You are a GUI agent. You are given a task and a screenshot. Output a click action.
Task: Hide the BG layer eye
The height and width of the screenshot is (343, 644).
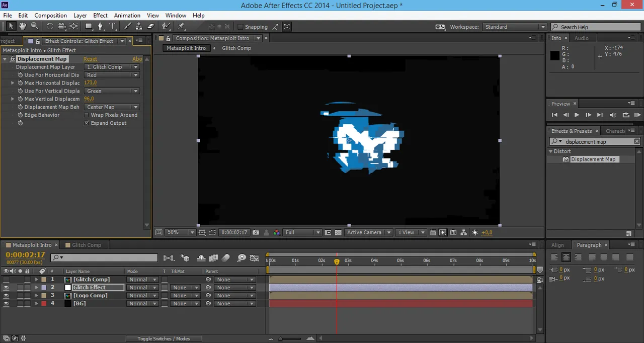tap(6, 304)
